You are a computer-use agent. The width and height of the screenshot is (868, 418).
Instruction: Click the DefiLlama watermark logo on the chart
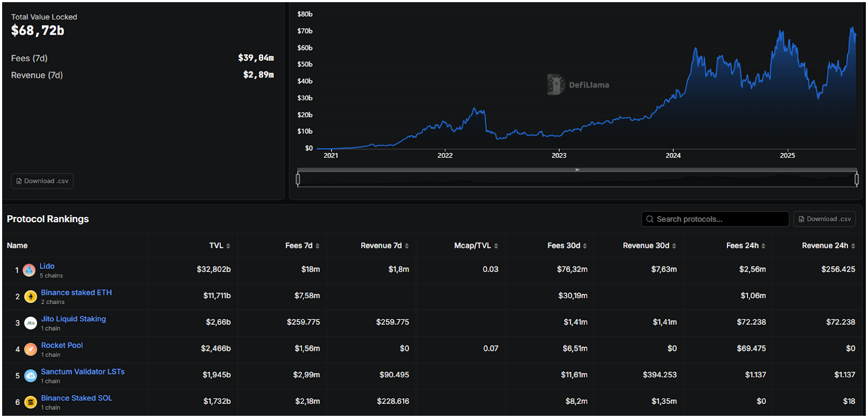pyautogui.click(x=556, y=85)
